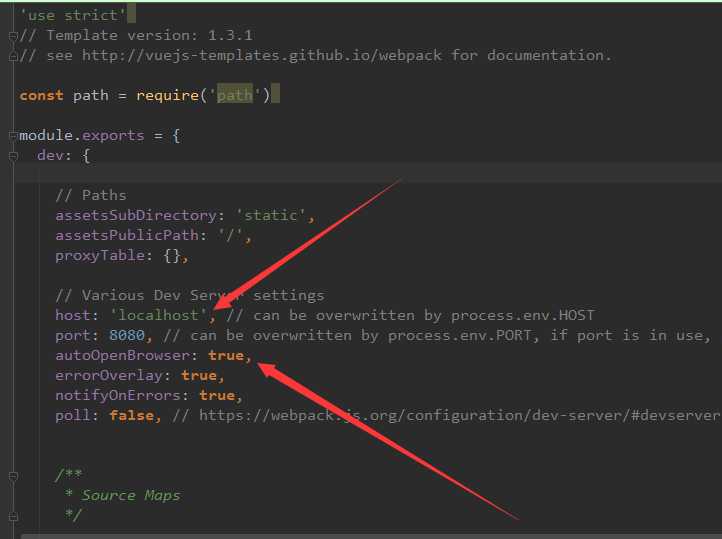Click the dev key

coord(51,156)
